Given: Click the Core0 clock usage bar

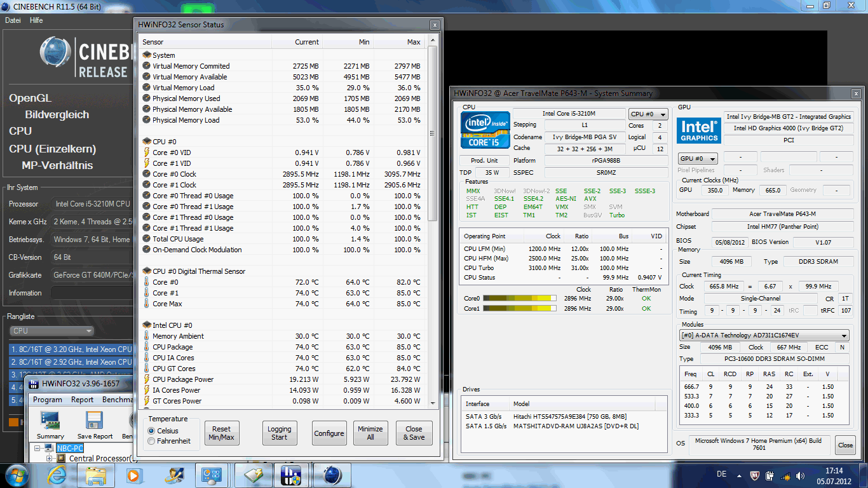Looking at the screenshot, I should pos(519,298).
